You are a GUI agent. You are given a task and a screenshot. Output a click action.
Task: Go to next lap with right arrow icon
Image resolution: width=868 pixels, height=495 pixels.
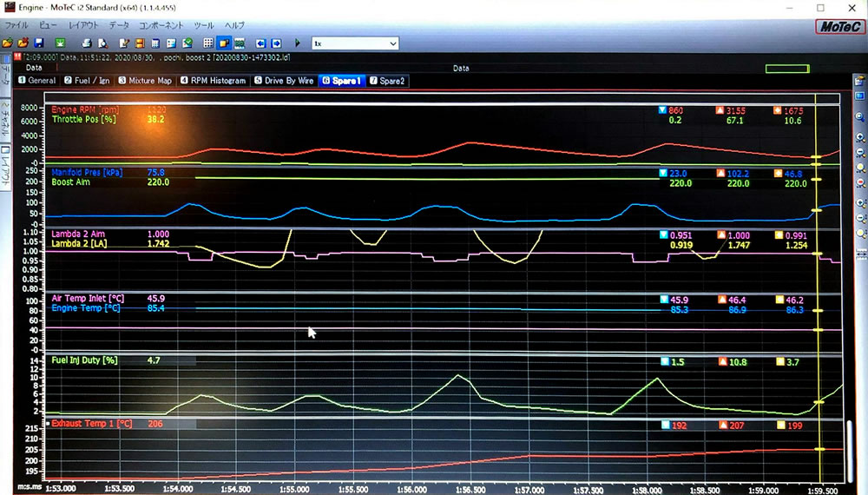click(276, 43)
